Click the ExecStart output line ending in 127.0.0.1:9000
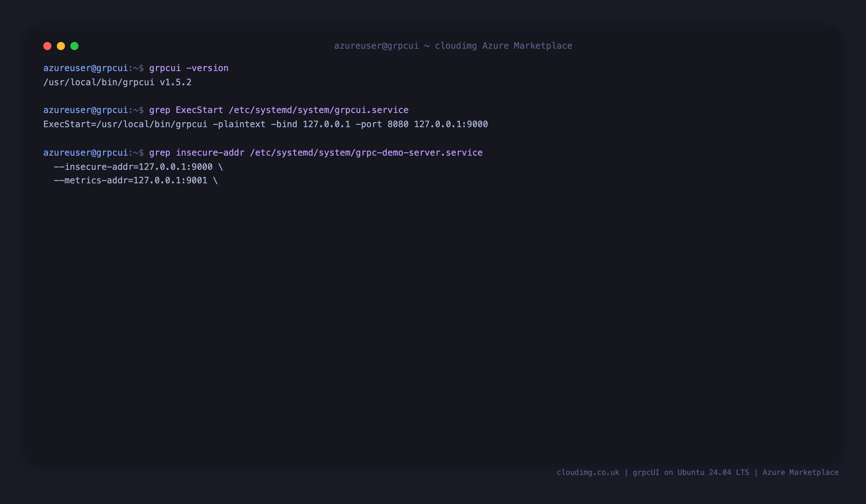 (266, 124)
